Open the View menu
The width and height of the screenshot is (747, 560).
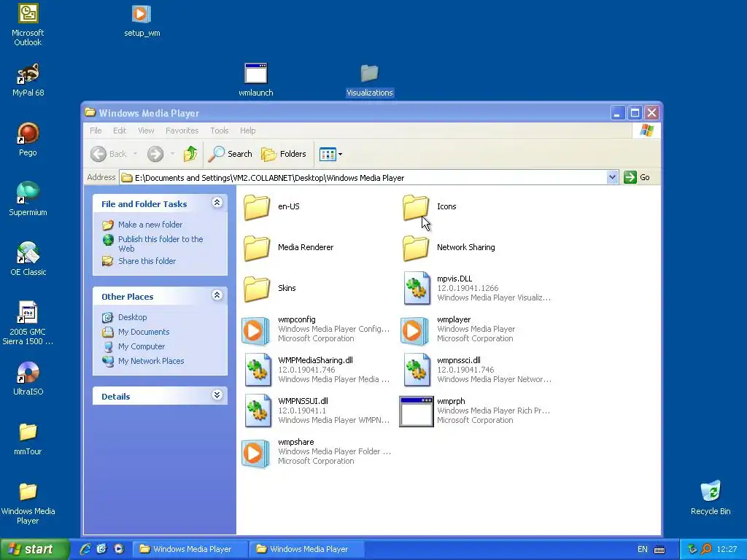click(x=146, y=131)
